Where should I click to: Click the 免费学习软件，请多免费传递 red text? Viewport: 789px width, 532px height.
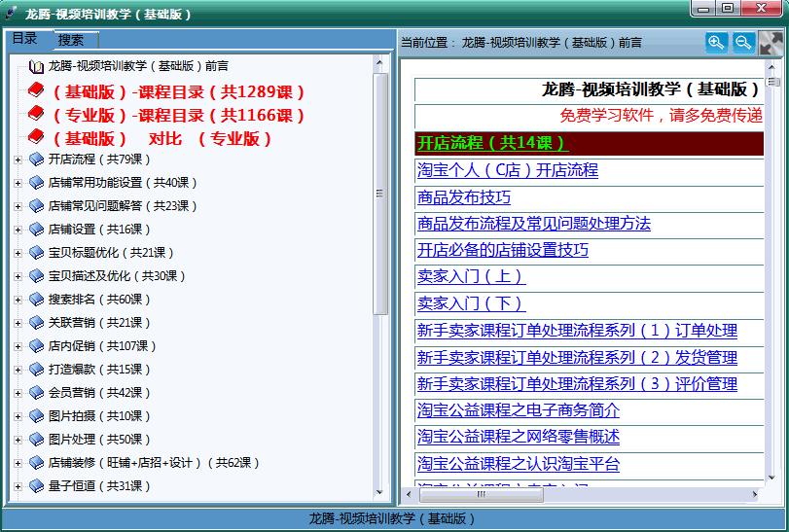(x=662, y=116)
